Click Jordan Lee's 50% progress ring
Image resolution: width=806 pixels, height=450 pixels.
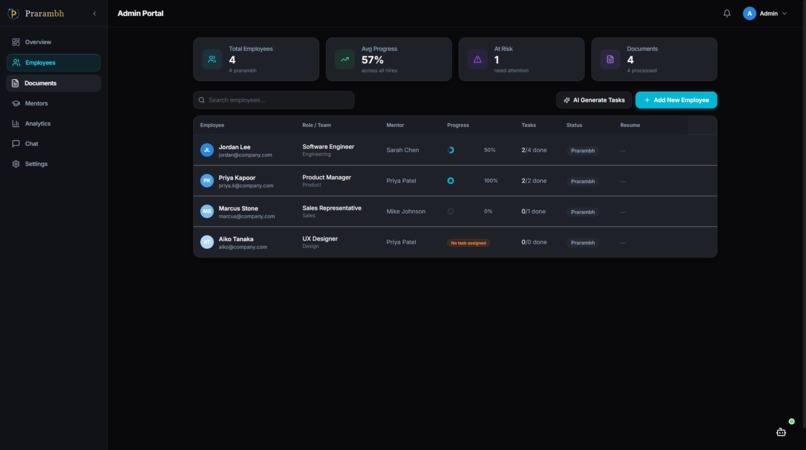click(x=451, y=150)
